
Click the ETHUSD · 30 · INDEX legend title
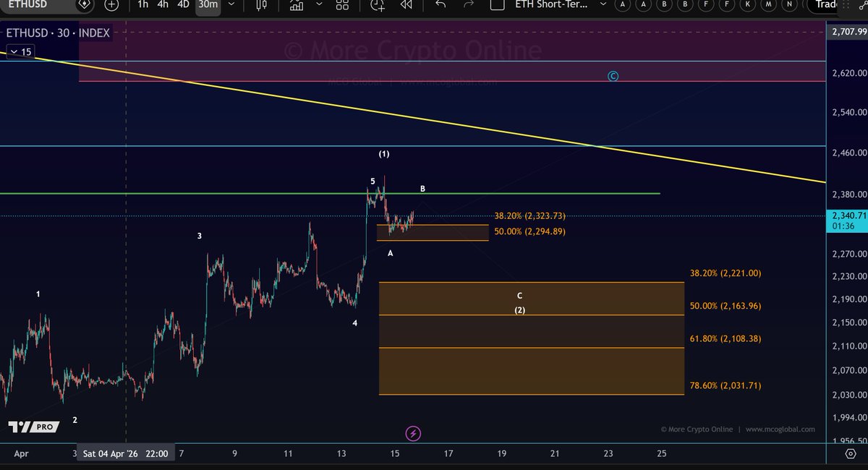click(x=59, y=33)
